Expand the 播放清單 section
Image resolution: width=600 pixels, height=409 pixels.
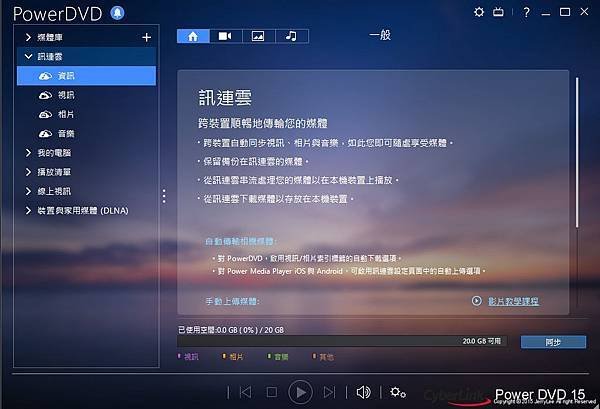[28, 172]
